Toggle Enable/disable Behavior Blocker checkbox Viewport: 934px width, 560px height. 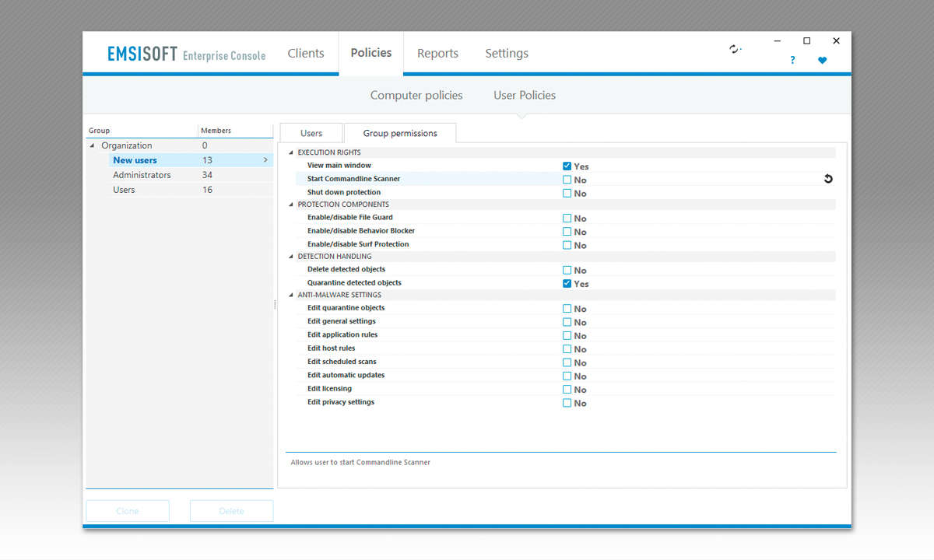(567, 231)
